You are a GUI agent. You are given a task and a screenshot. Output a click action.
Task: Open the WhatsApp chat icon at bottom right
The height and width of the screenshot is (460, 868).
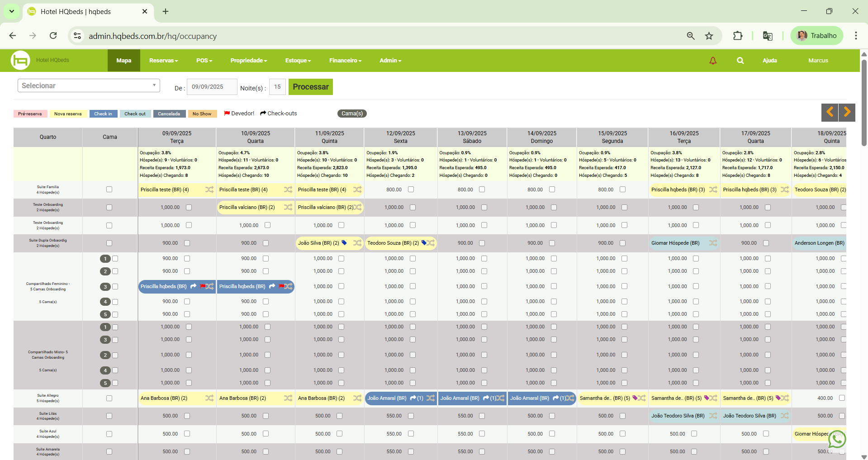click(836, 439)
